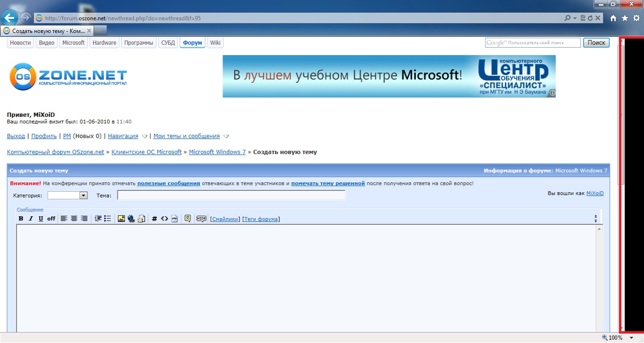Screen dimensions: 644x343
Task: Click the Google custom search field
Action: pyautogui.click(x=533, y=43)
